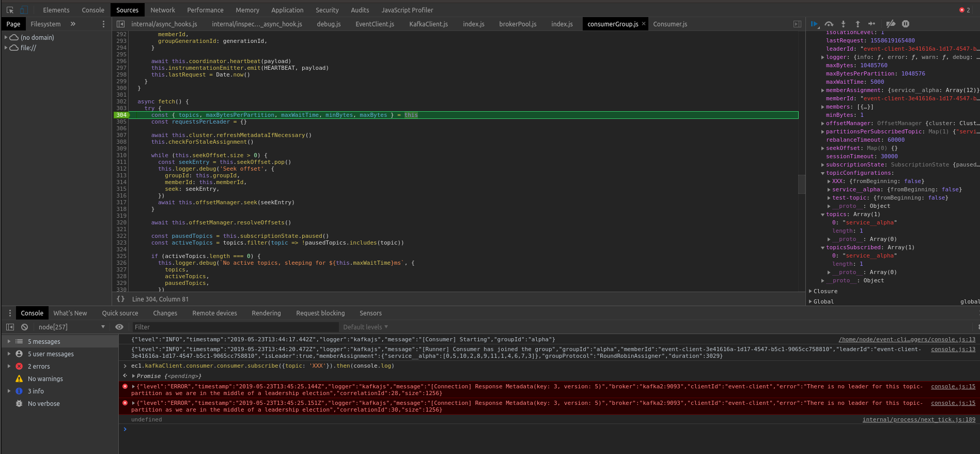Select the 5 user messages filter

tap(59, 354)
